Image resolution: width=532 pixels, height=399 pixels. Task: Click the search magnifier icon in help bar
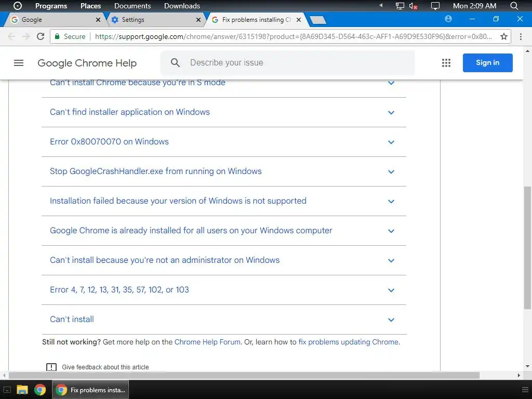pos(175,63)
